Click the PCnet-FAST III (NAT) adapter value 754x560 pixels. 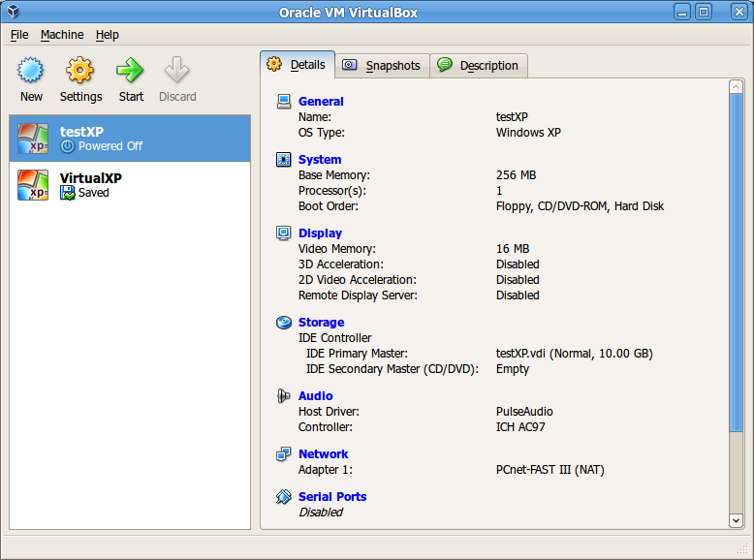click(550, 470)
